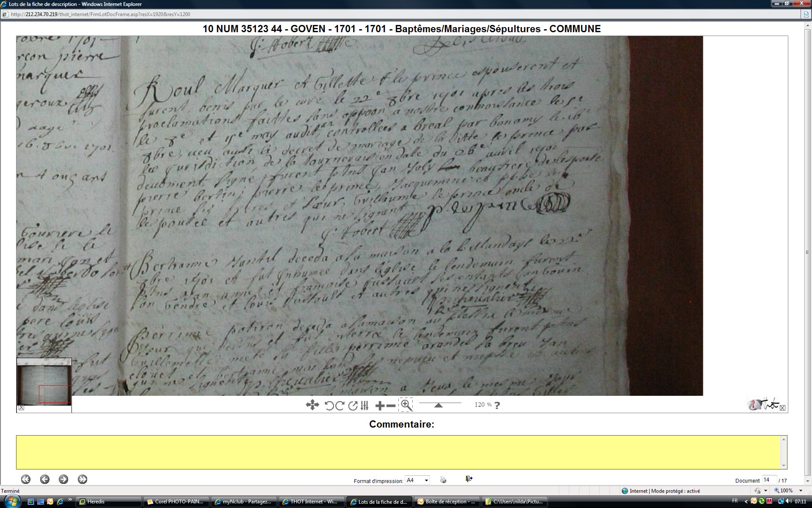Rotate image counter-clockwise
This screenshot has width=812, height=508.
click(329, 406)
